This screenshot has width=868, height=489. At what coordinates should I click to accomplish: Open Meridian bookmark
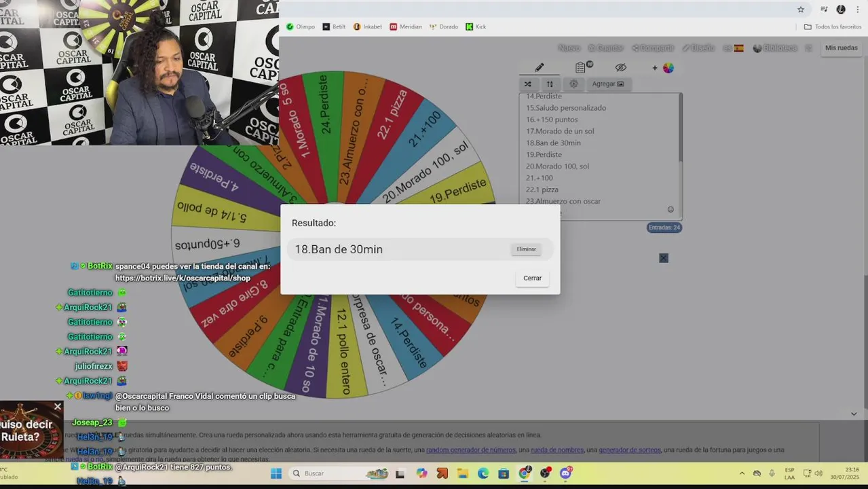[406, 26]
